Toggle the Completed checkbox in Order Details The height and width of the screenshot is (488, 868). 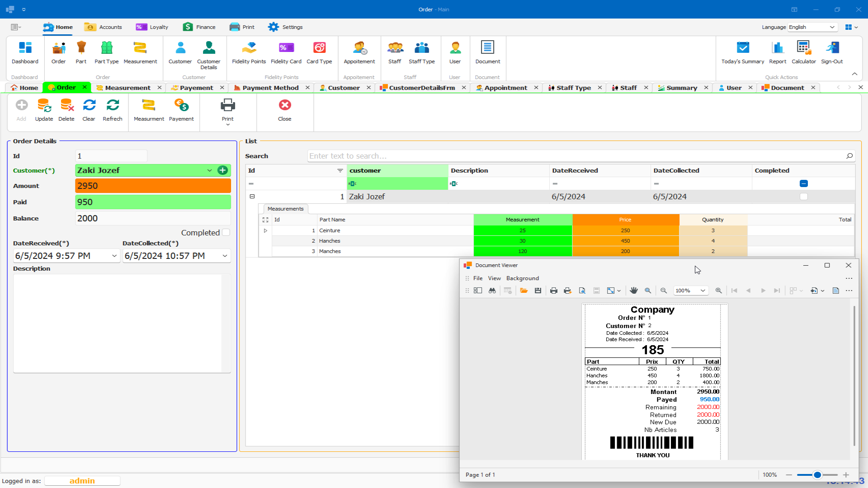coord(226,232)
